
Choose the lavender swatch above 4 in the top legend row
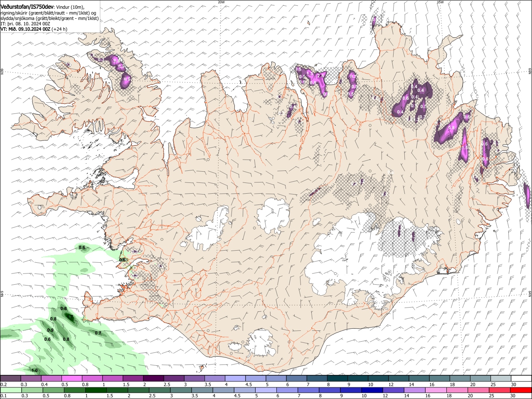pos(235,379)
